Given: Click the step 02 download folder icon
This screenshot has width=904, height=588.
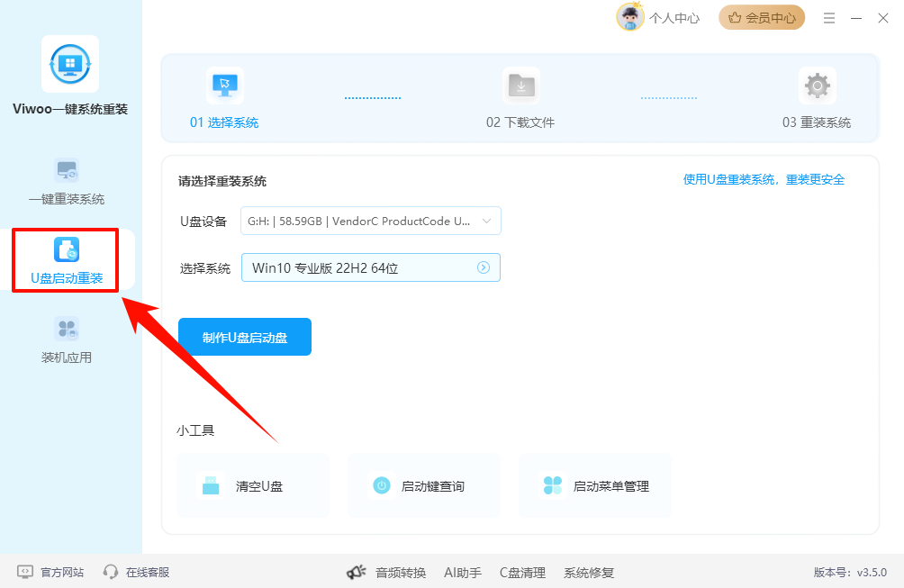Looking at the screenshot, I should point(521,86).
